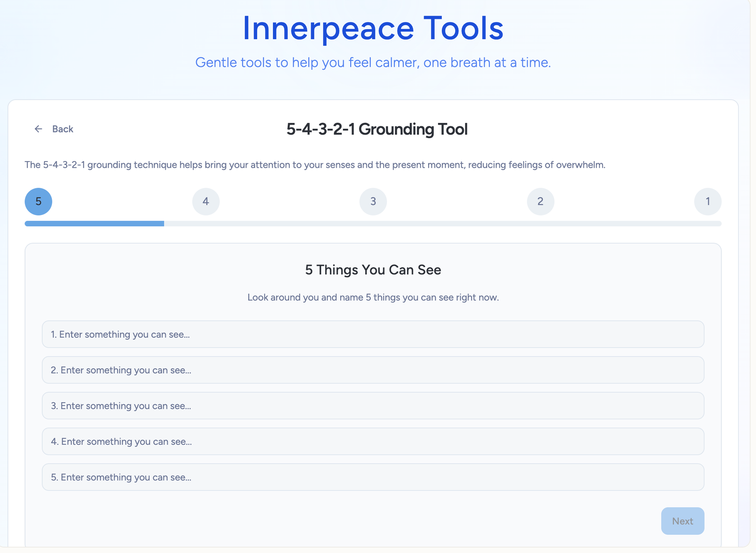This screenshot has height=553, width=756.
Task: Focus the fourth item input field
Action: tap(373, 441)
